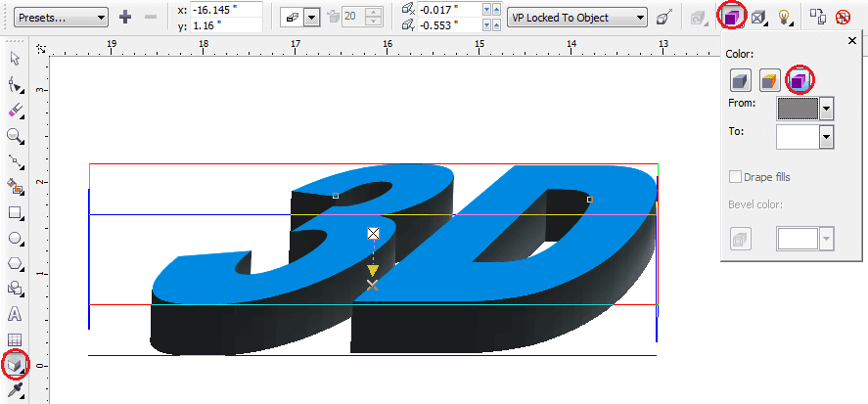This screenshot has height=404, width=868.
Task: Open the Presets dropdown
Action: click(x=61, y=18)
